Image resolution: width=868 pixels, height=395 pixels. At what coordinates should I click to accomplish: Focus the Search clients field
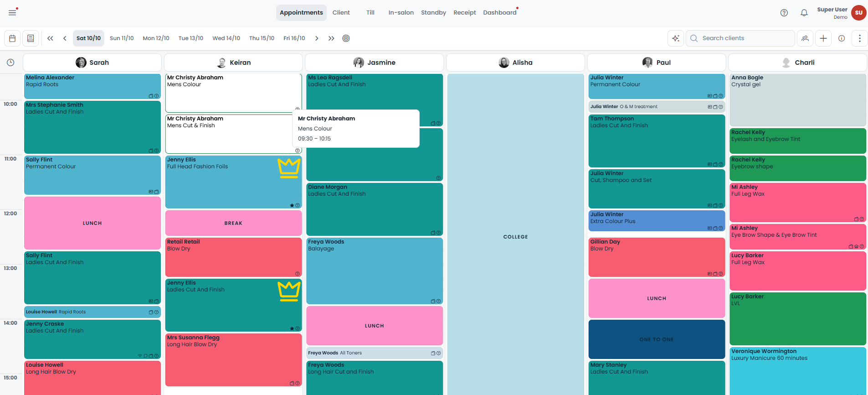pyautogui.click(x=740, y=38)
